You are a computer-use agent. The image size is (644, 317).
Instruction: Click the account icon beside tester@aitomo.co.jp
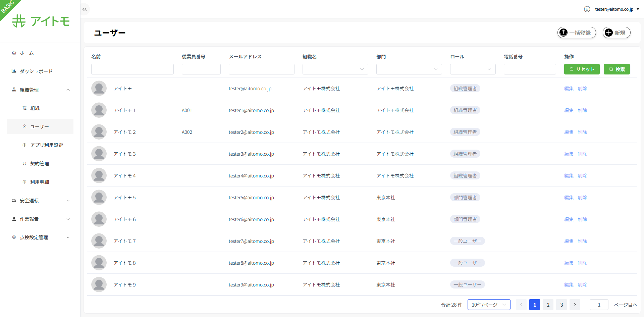587,9
